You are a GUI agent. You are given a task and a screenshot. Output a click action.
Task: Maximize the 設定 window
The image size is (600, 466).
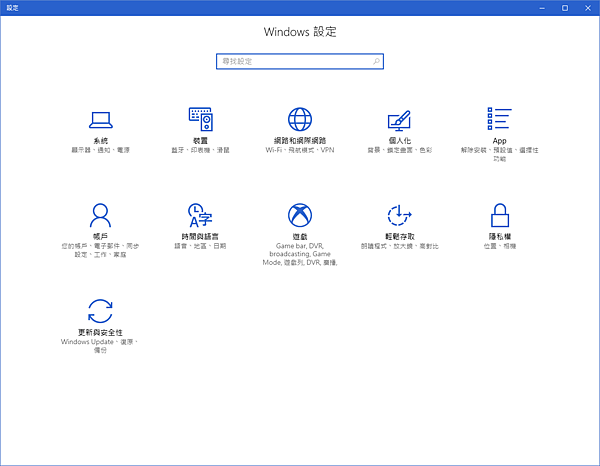(x=565, y=8)
